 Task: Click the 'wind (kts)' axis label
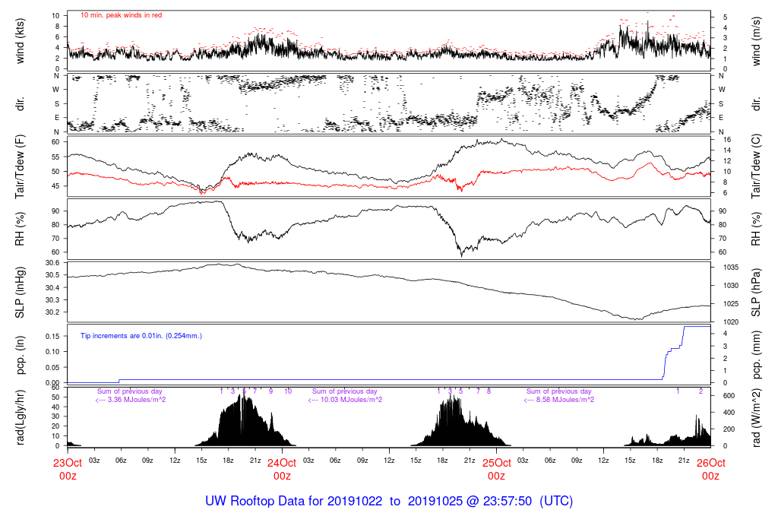point(20,41)
